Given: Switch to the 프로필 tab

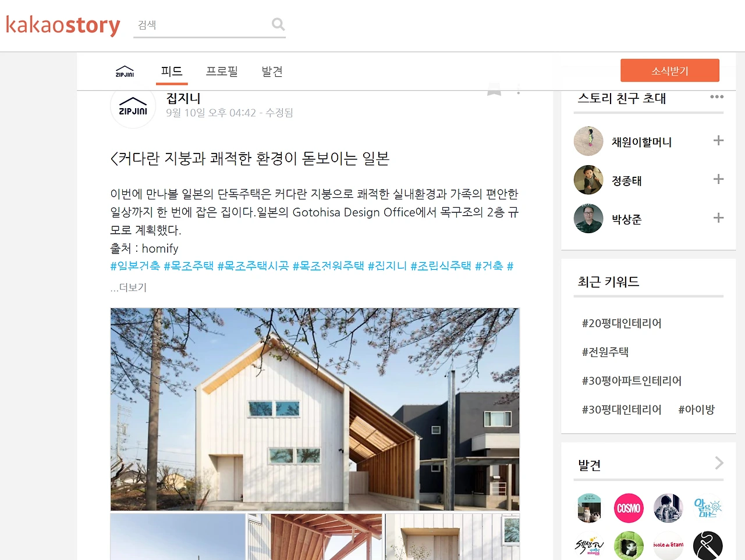Looking at the screenshot, I should (222, 72).
